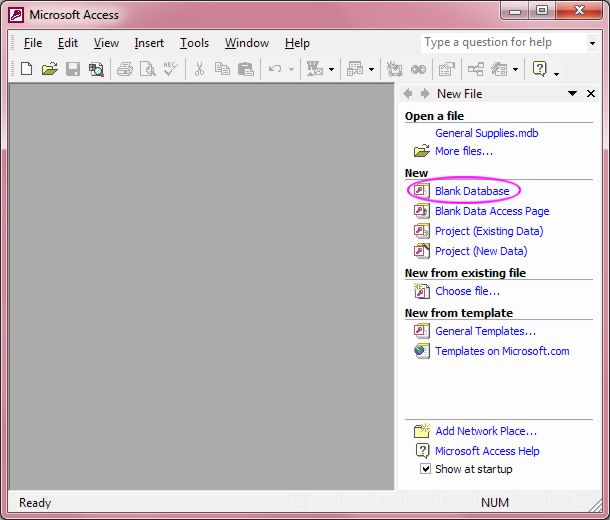Click the New database toolbar icon
This screenshot has width=610, height=520.
click(26, 69)
